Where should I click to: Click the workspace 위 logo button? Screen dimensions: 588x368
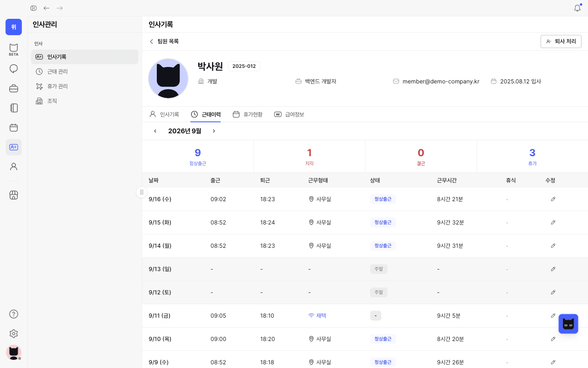13,27
